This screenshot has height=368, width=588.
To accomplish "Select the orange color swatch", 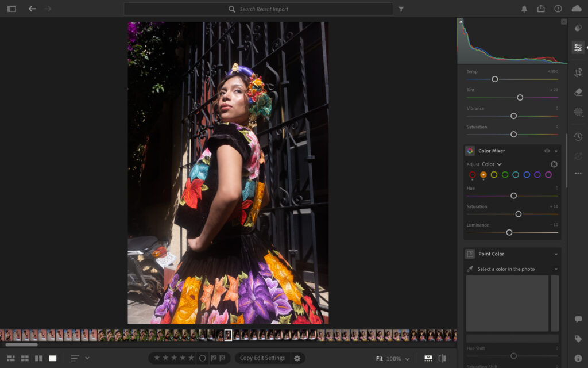I will (483, 175).
